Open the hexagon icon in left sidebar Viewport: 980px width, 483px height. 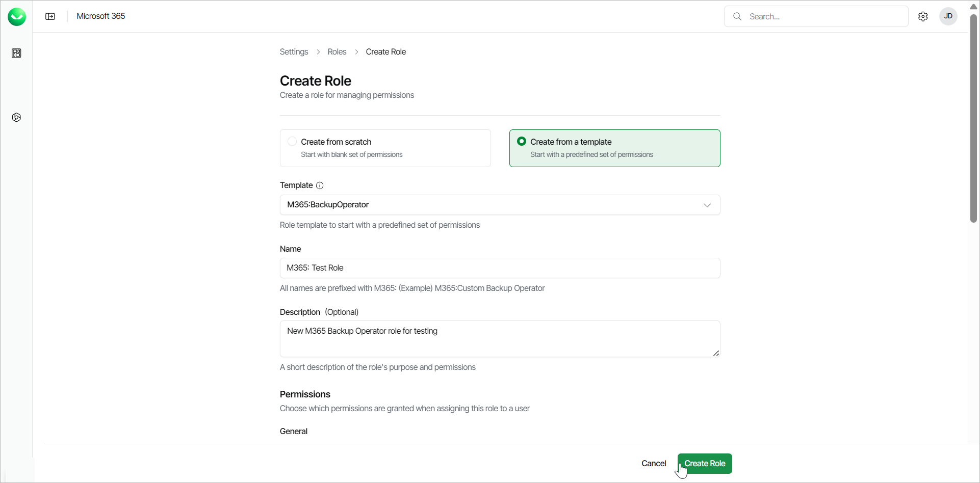(x=16, y=118)
